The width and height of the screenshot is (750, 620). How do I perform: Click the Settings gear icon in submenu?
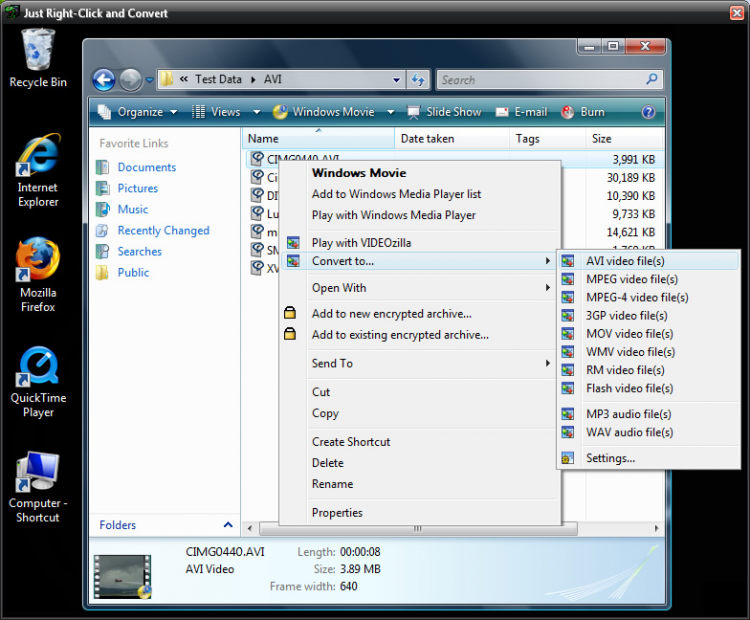[x=567, y=458]
